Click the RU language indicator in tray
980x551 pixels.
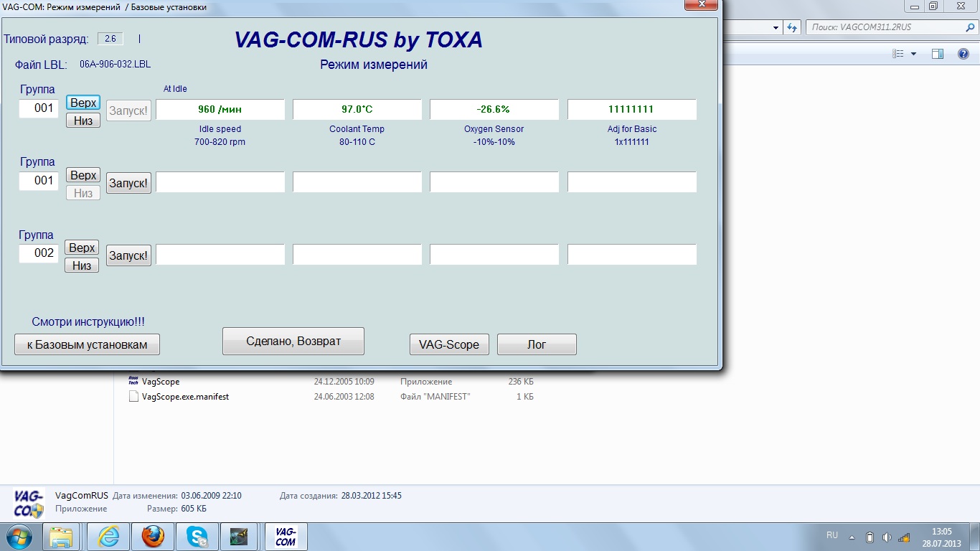[x=832, y=535]
